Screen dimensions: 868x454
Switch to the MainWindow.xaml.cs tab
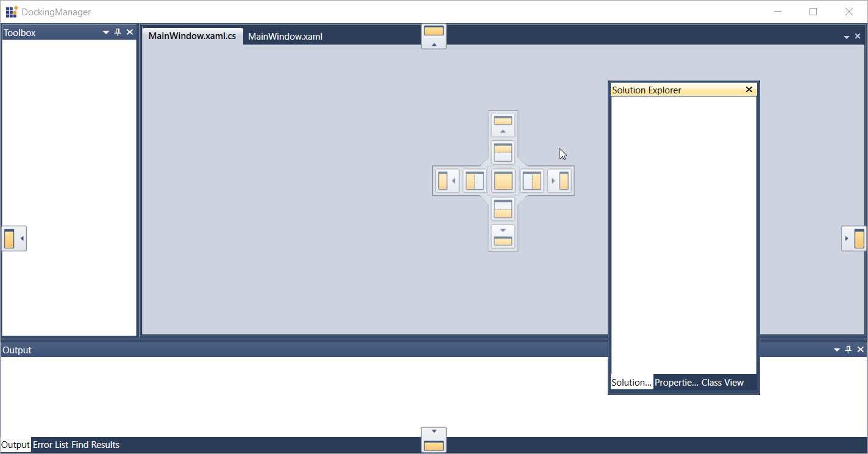pos(193,36)
